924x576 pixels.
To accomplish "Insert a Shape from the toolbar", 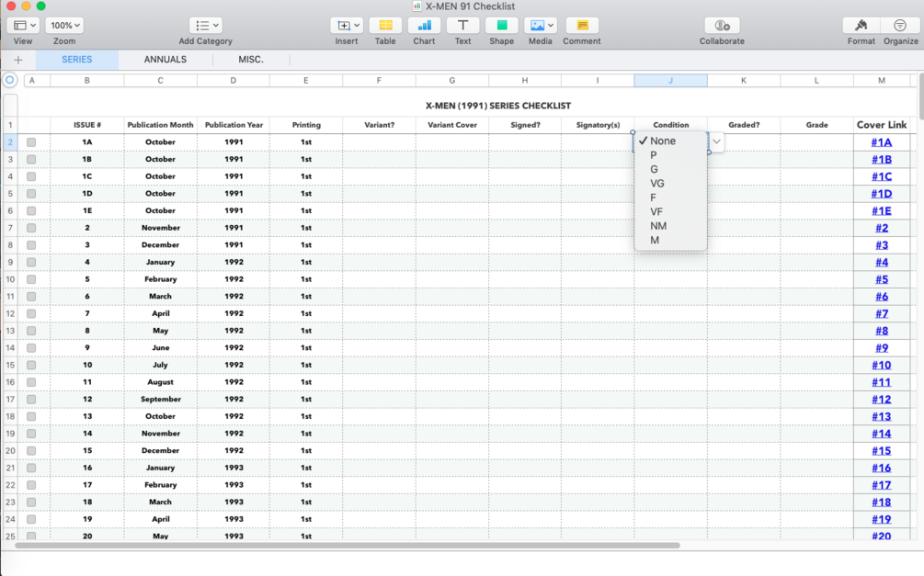I will click(501, 26).
